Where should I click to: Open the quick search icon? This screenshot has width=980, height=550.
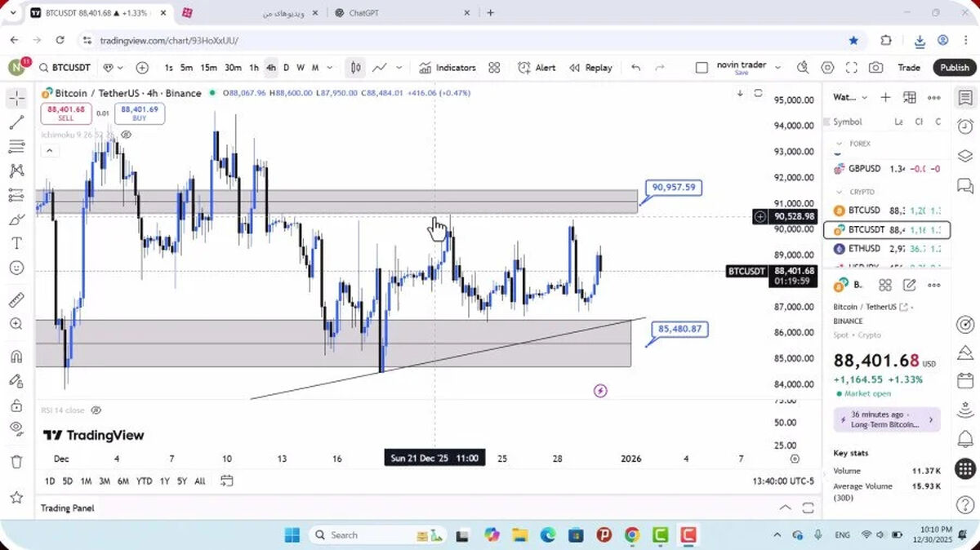[803, 68]
